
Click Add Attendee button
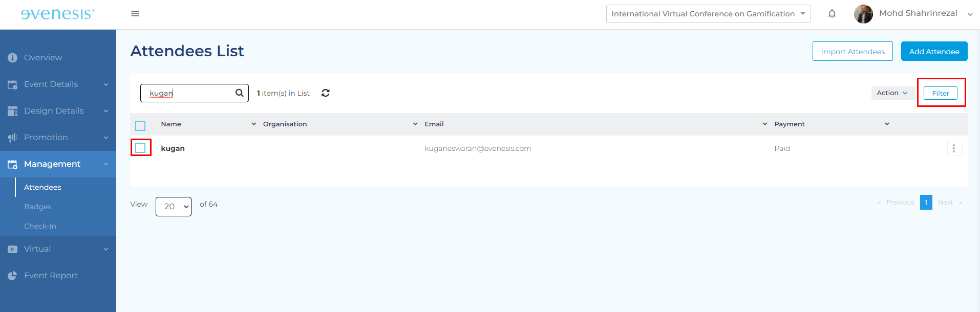pyautogui.click(x=934, y=51)
